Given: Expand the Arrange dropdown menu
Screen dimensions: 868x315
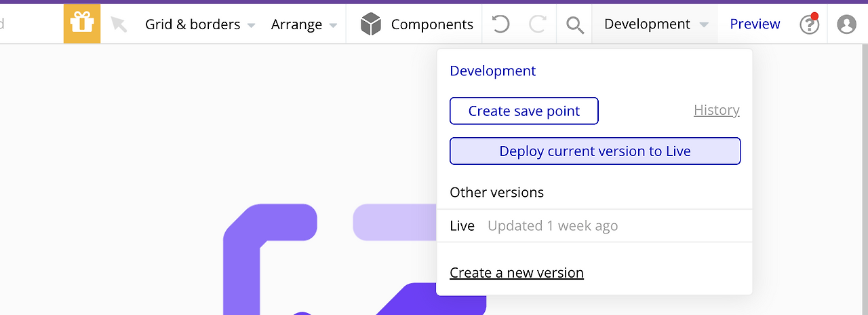Looking at the screenshot, I should [304, 24].
